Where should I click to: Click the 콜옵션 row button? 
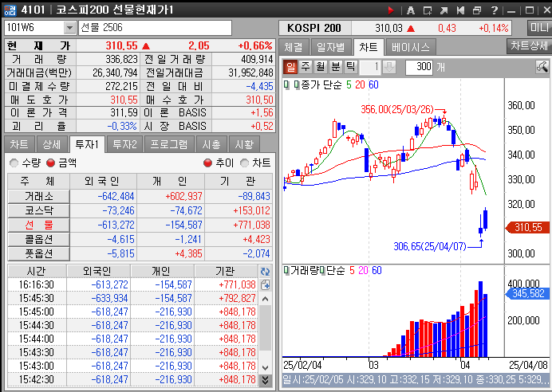coord(39,239)
